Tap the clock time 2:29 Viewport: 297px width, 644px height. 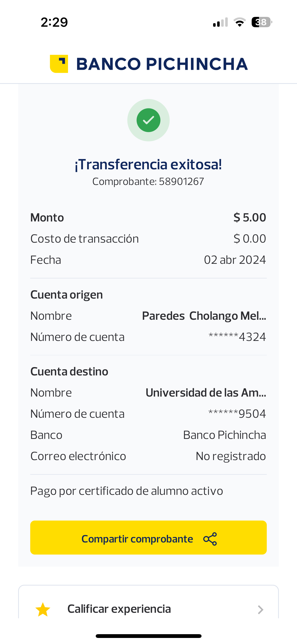point(54,22)
